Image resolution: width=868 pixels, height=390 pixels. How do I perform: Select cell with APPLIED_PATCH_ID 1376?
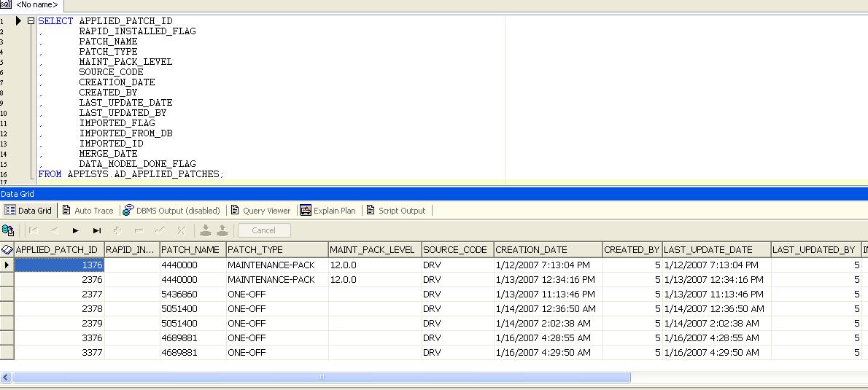click(x=59, y=265)
